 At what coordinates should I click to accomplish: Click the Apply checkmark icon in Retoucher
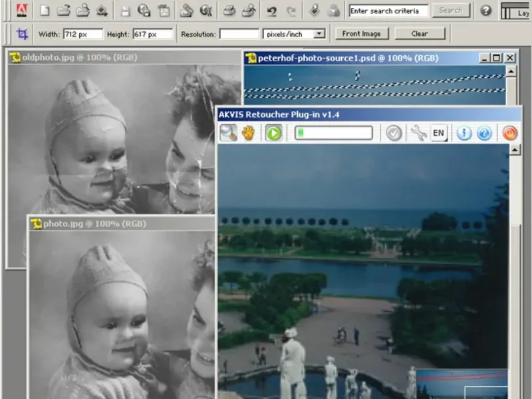point(394,133)
